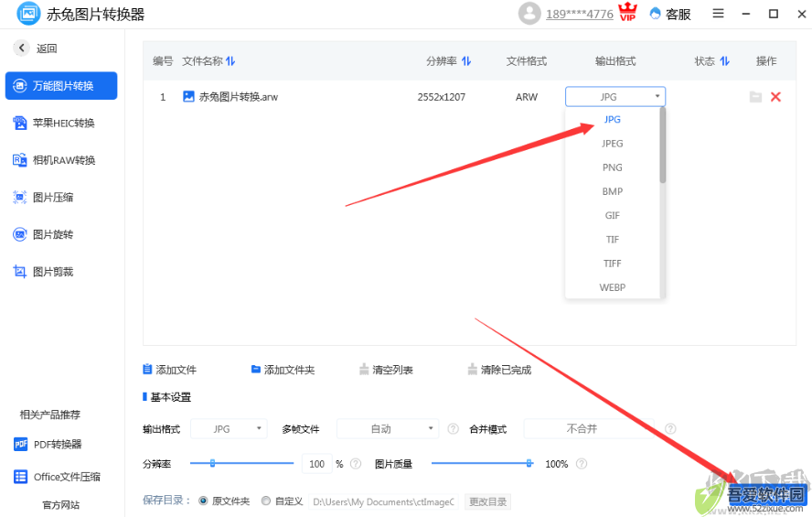Screen dimensions: 812x517
Task: Click the save directory path field
Action: tap(383, 501)
